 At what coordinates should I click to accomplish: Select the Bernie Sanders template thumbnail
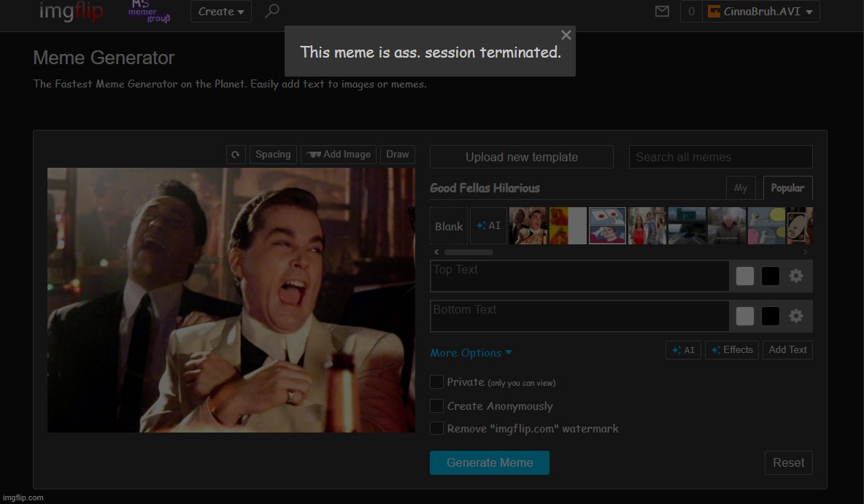click(726, 226)
